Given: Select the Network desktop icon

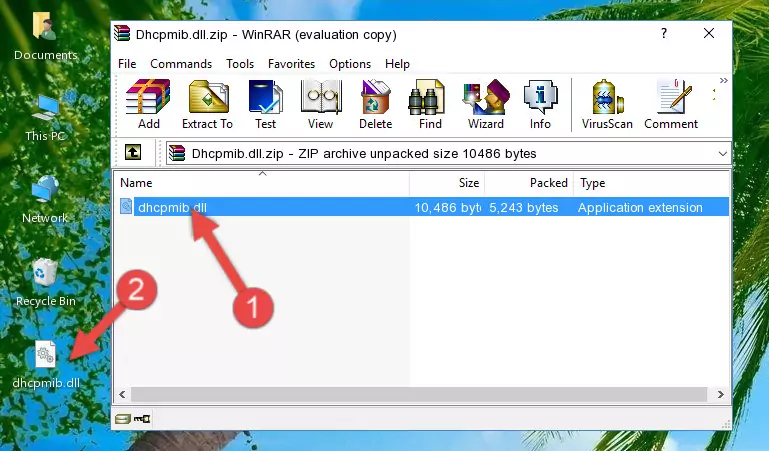Looking at the screenshot, I should [x=45, y=199].
